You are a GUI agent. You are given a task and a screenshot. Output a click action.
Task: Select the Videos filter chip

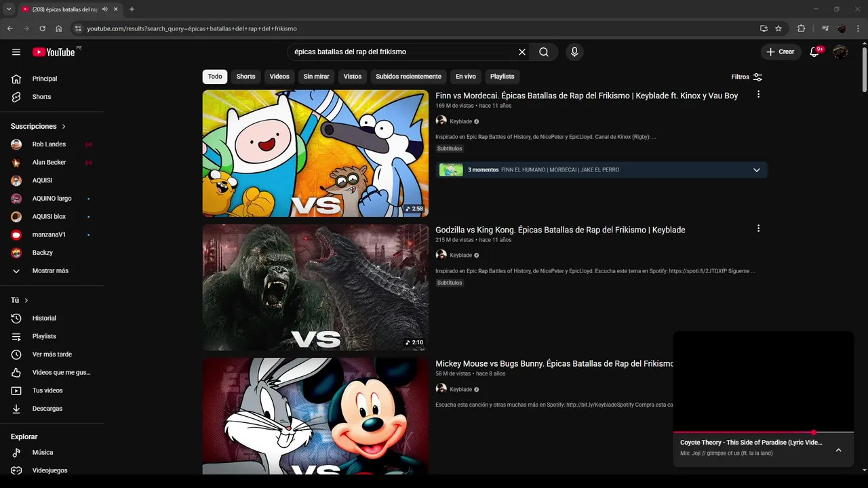279,77
